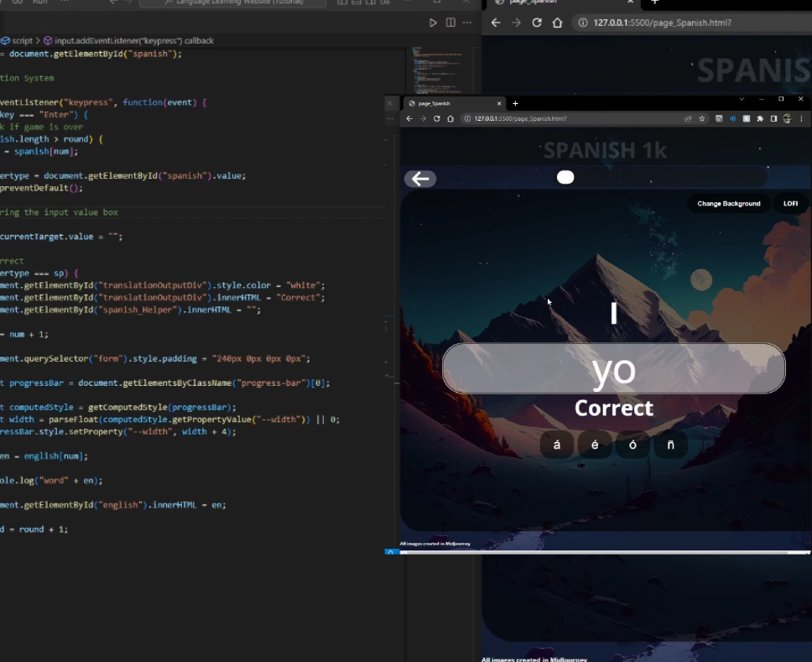The height and width of the screenshot is (662, 812).
Task: Open the profile avatar menu
Action: (x=787, y=118)
